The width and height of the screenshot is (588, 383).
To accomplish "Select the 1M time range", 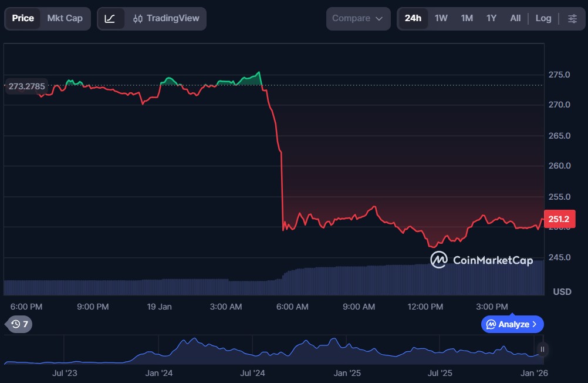I will click(467, 18).
